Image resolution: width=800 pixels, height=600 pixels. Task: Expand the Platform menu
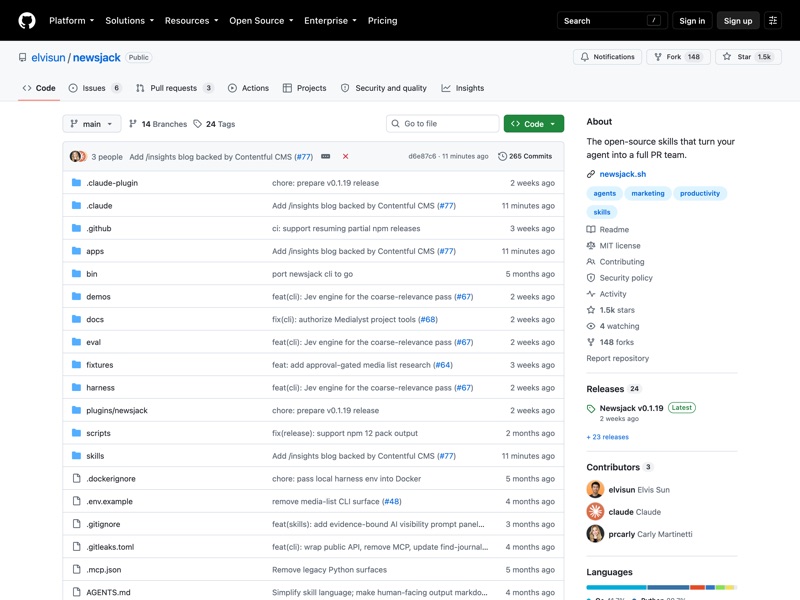(71, 20)
